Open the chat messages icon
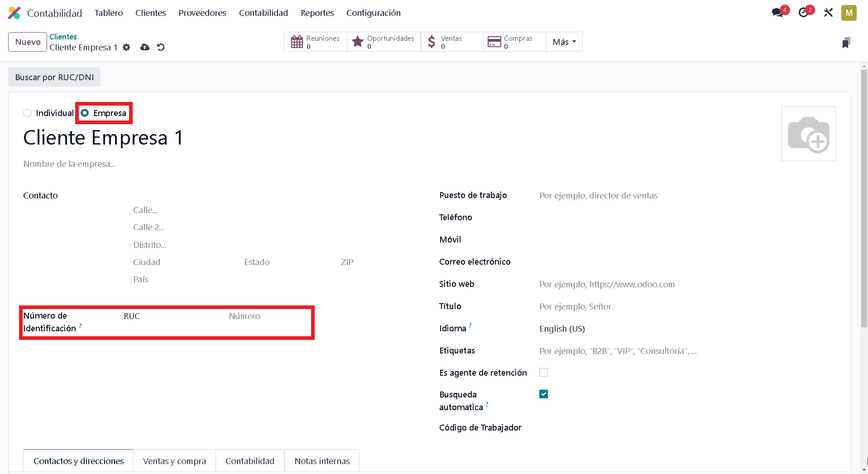 click(x=777, y=13)
